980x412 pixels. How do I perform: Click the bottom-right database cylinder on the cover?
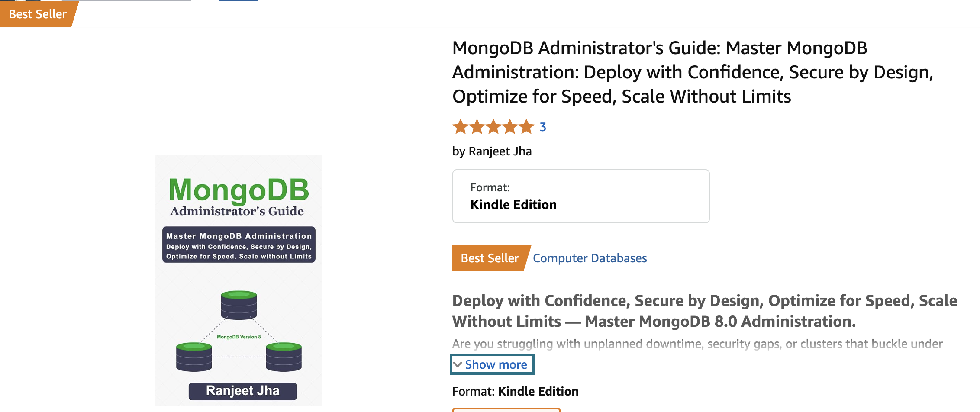pos(284,357)
